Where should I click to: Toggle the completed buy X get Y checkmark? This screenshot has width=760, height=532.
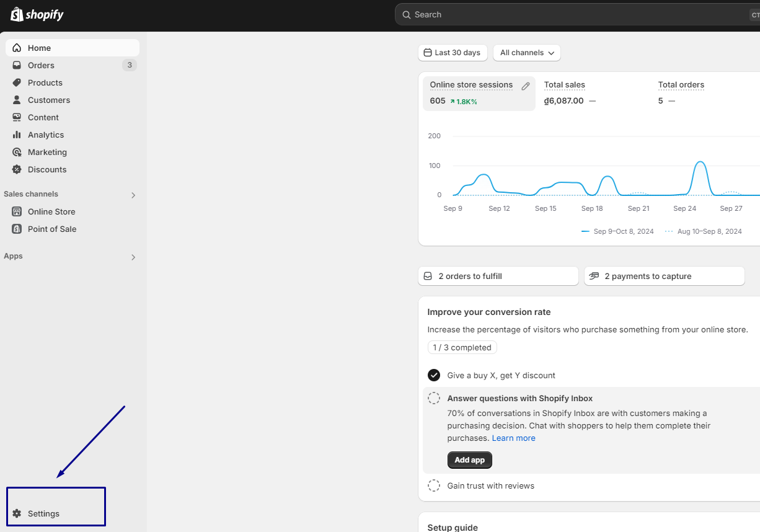[434, 375]
